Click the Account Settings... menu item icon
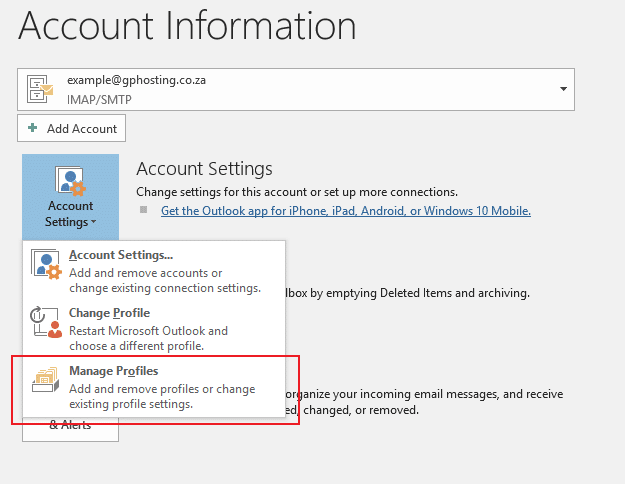The height and width of the screenshot is (484, 625). pyautogui.click(x=46, y=264)
